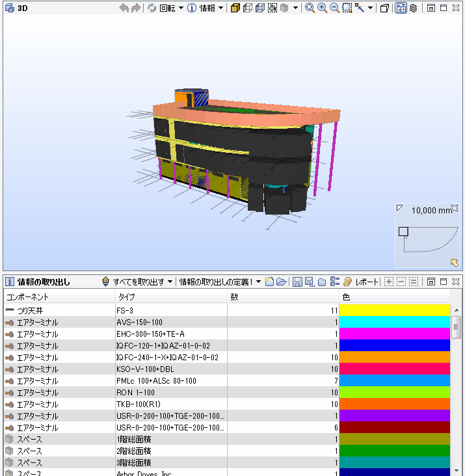Select the つり天井 row
Image resolution: width=465 pixels, height=476 pixels.
(227, 310)
